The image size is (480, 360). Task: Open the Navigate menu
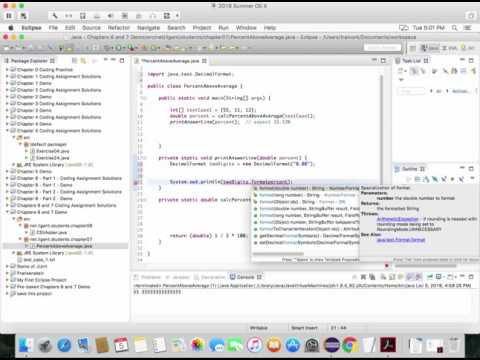pos(148,28)
